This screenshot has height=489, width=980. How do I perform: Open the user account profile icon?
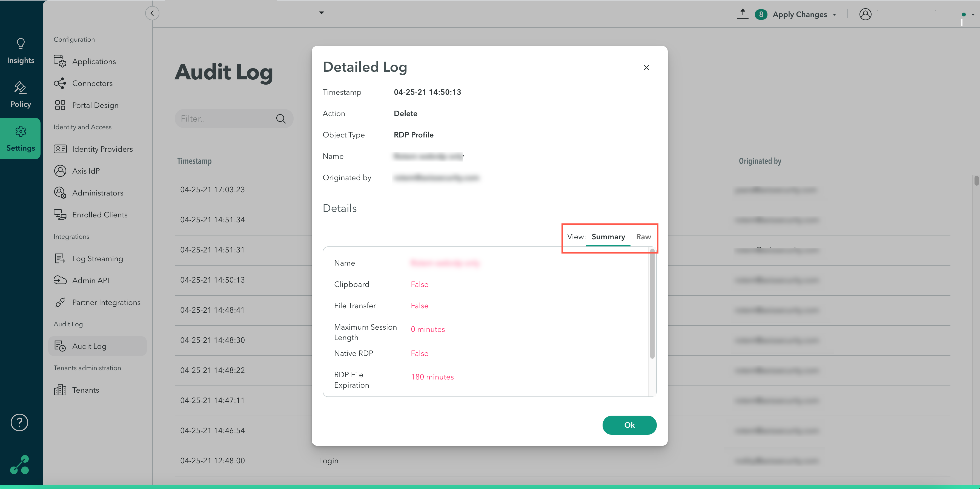pos(865,15)
